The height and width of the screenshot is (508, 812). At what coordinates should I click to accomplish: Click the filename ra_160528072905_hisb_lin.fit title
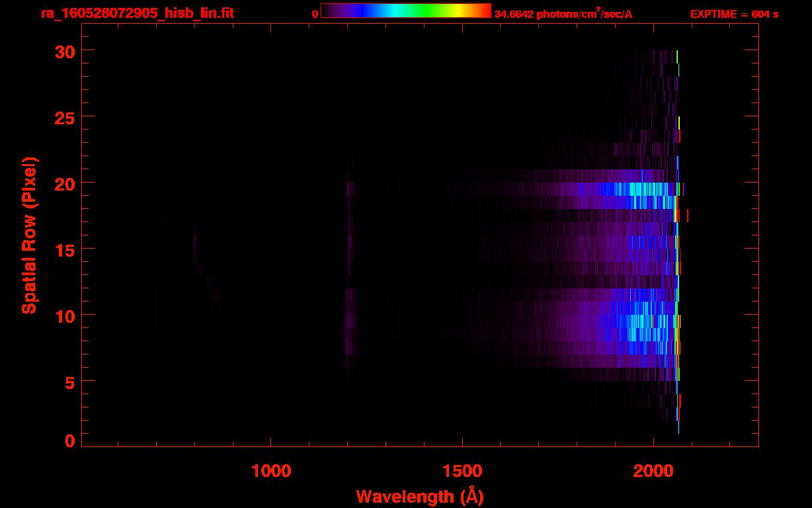coord(137,13)
